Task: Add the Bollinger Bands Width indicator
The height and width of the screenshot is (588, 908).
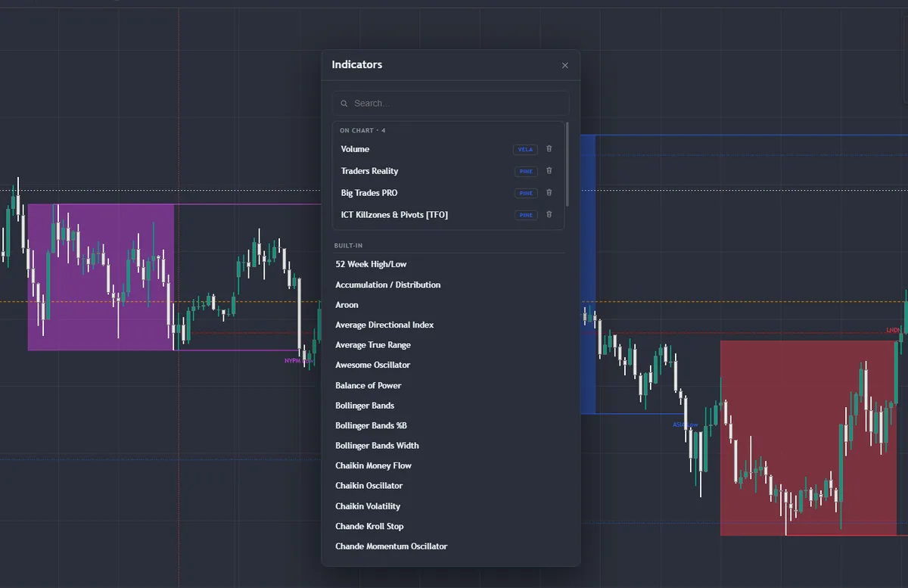Action: (x=449, y=446)
